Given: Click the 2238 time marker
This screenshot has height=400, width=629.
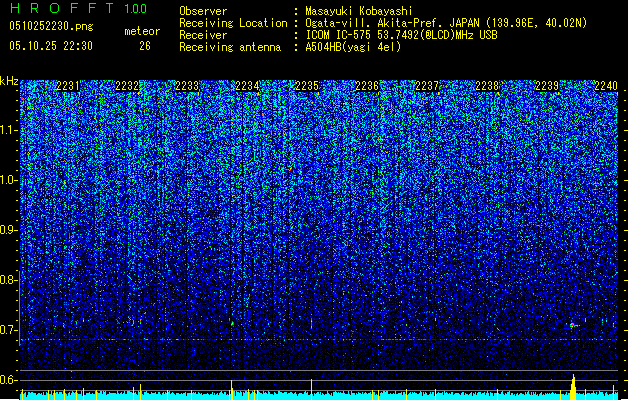Looking at the screenshot, I should (487, 86).
